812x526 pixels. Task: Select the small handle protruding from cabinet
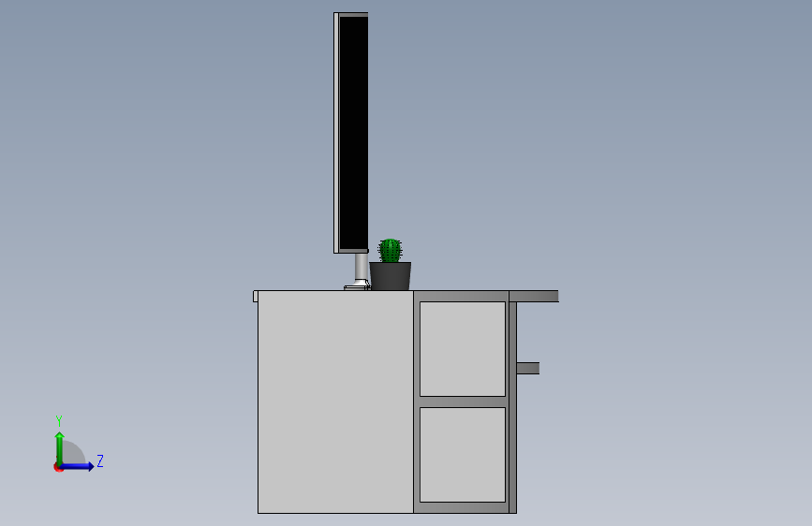pyautogui.click(x=527, y=368)
